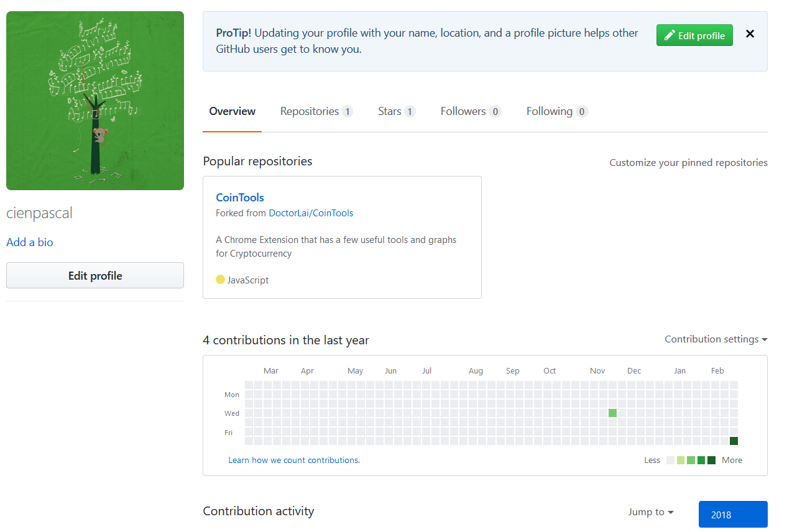Go to the Followers tab
The image size is (792, 532).
click(x=471, y=111)
